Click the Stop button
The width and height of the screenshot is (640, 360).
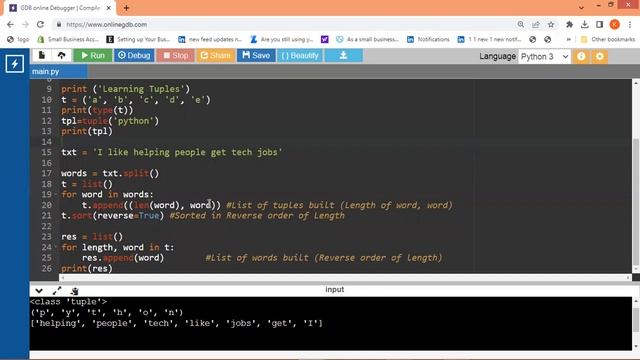point(176,55)
